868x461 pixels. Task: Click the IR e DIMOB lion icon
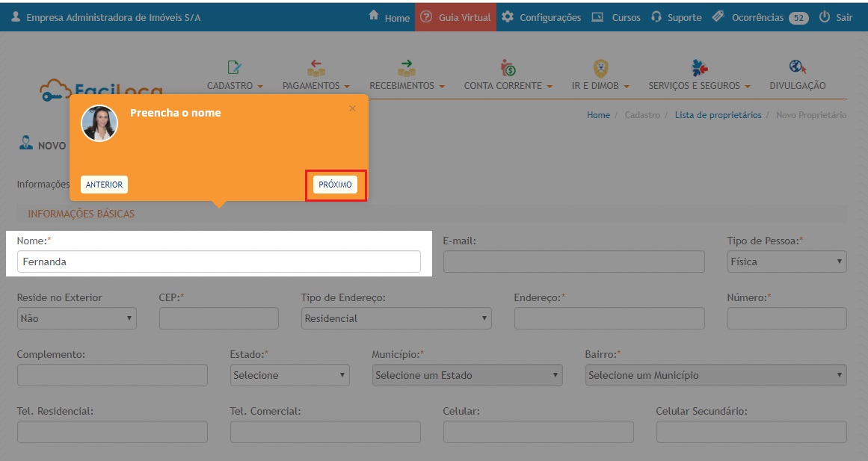[x=600, y=68]
